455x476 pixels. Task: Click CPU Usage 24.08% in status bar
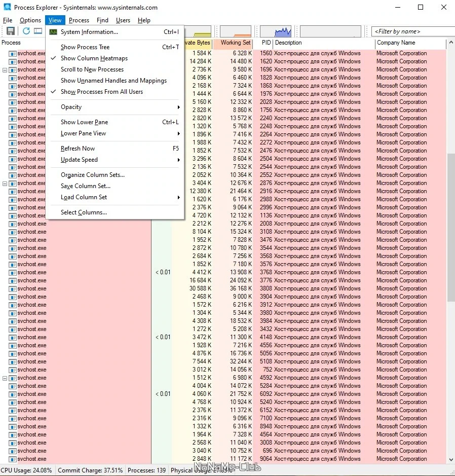[x=26, y=470]
